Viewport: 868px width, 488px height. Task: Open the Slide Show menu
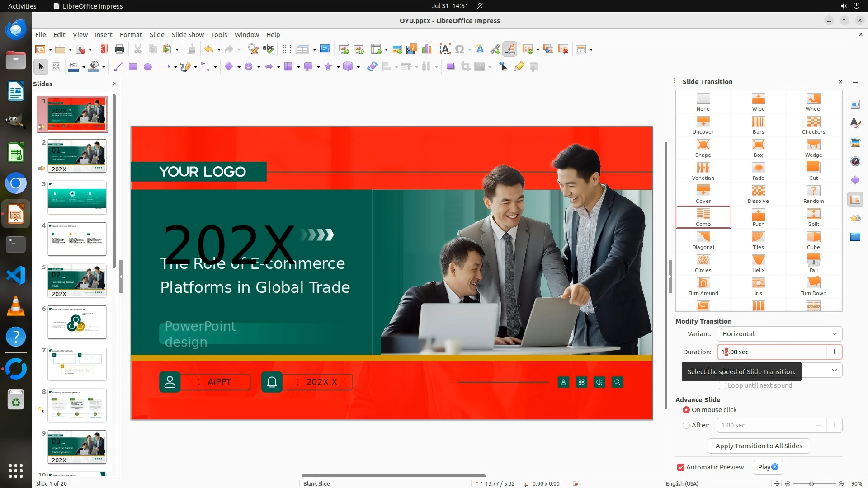click(187, 34)
